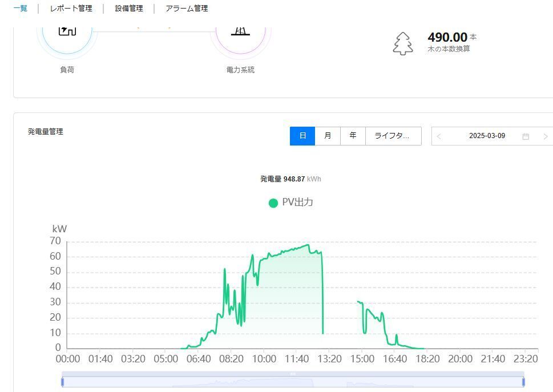The height and width of the screenshot is (392, 553).
Task: Go to next day arrow
Action: (x=546, y=136)
